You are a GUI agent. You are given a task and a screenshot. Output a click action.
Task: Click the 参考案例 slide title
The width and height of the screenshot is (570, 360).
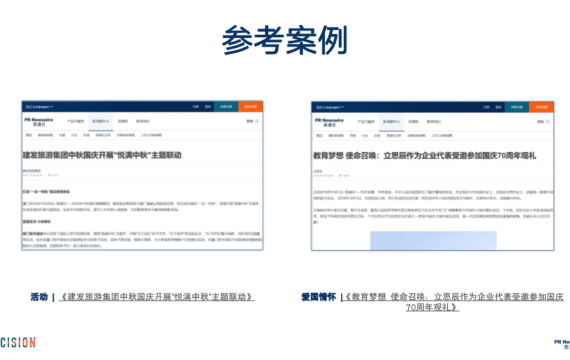[285, 40]
